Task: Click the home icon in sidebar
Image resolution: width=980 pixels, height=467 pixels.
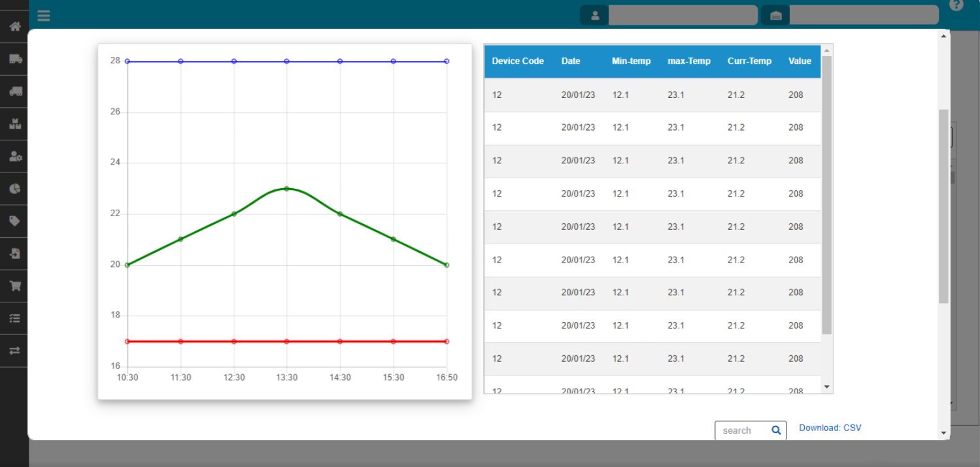Action: (x=14, y=27)
